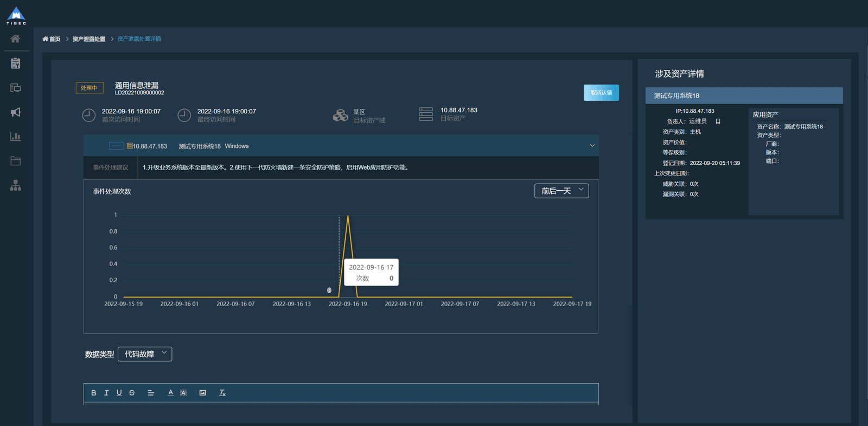Open the font color picker in editor

(x=170, y=393)
